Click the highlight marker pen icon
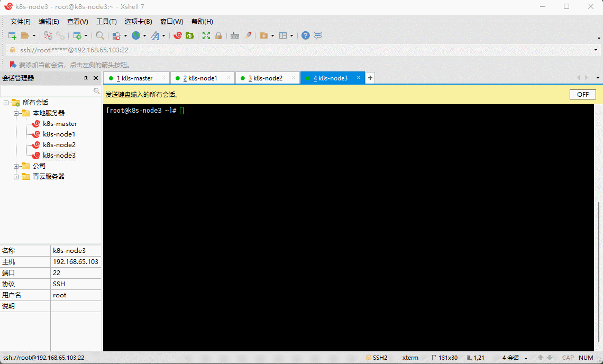Image resolution: width=603 pixels, height=364 pixels. (x=247, y=35)
